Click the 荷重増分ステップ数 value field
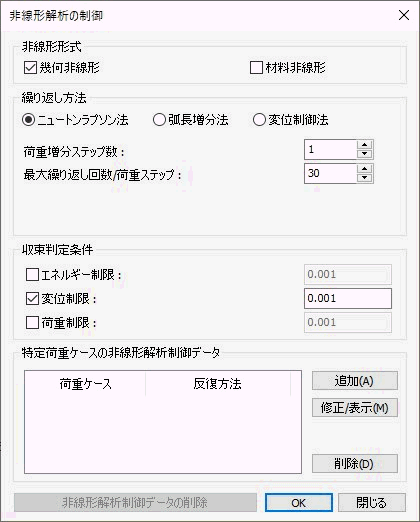 [x=330, y=150]
